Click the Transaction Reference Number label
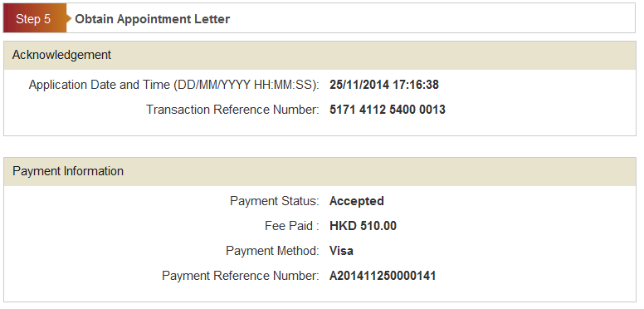Screen dimensions: 644x309 pyautogui.click(x=232, y=110)
